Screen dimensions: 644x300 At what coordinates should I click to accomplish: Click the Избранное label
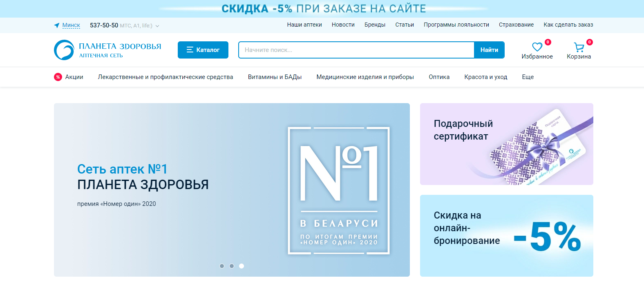(x=537, y=56)
